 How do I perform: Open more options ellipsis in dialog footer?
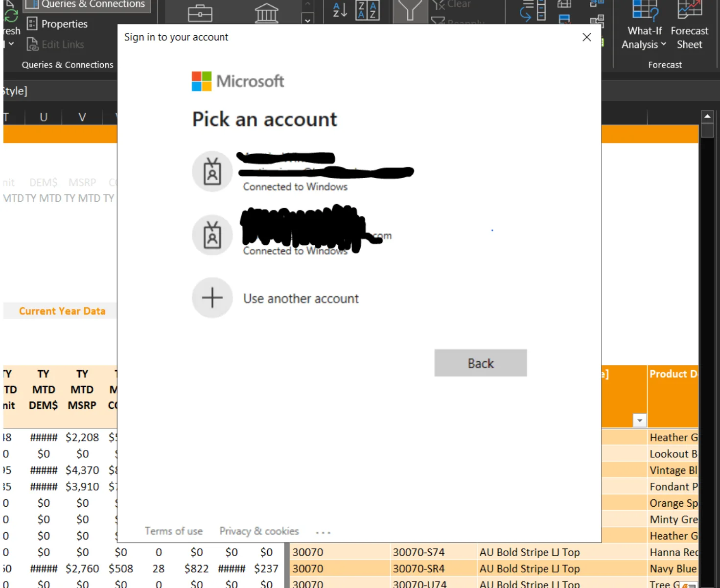[323, 532]
